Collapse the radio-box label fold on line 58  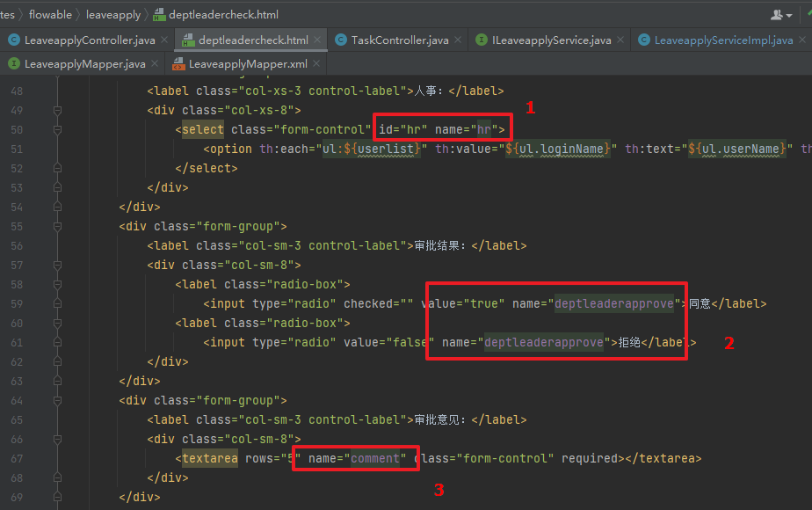click(x=57, y=285)
